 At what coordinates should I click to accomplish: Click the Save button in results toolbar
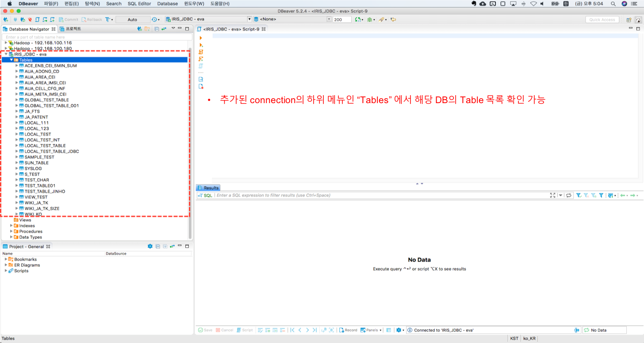click(x=205, y=330)
